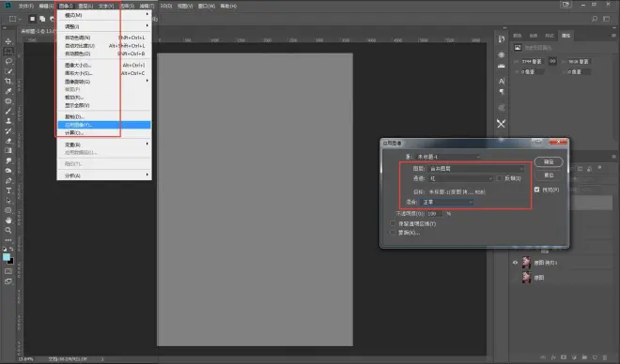This screenshot has height=364, width=620.
Task: Select the History Brush tool
Action: click(8, 130)
